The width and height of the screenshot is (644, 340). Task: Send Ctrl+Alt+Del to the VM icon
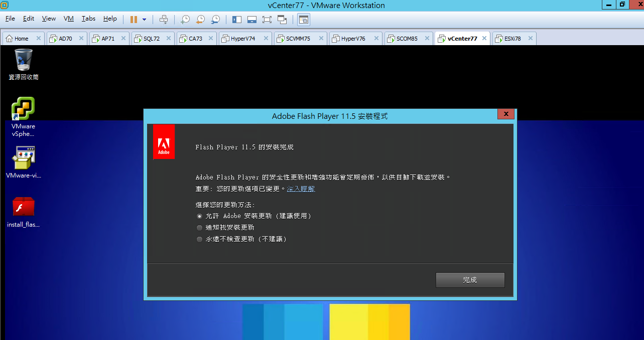click(164, 19)
